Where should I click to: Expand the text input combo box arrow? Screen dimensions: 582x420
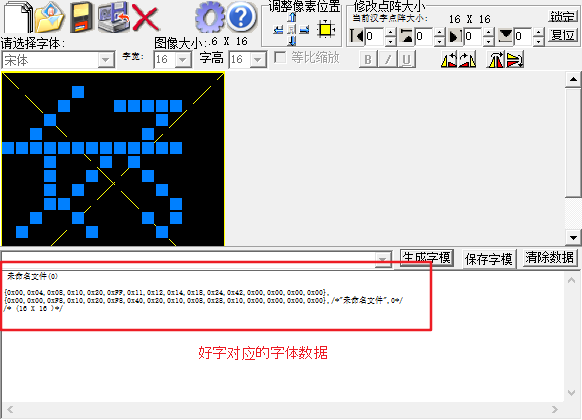pos(383,259)
